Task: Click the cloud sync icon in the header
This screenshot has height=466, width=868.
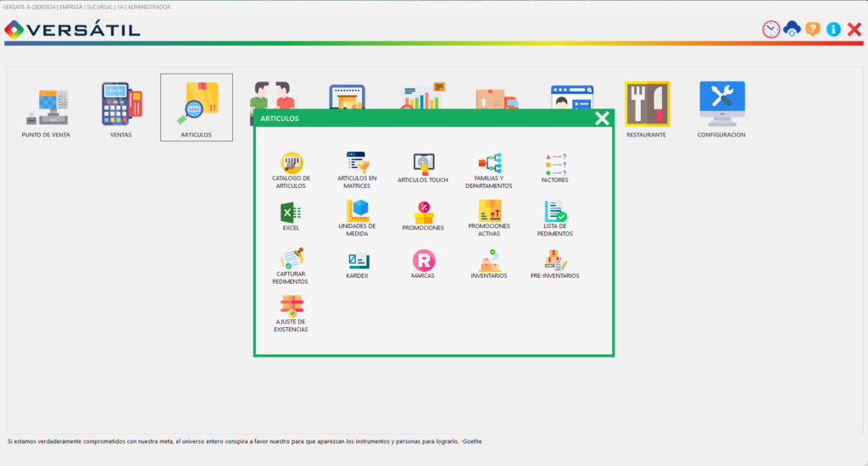Action: (x=792, y=29)
